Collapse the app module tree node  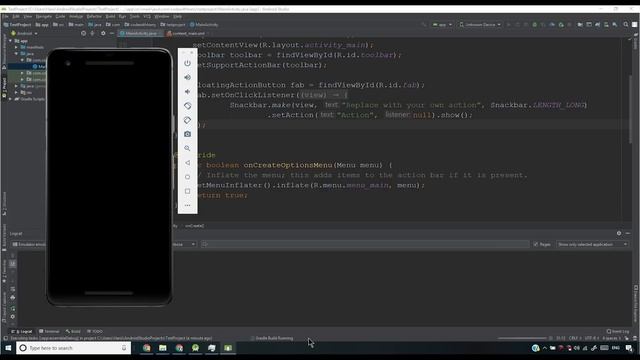coord(11,41)
